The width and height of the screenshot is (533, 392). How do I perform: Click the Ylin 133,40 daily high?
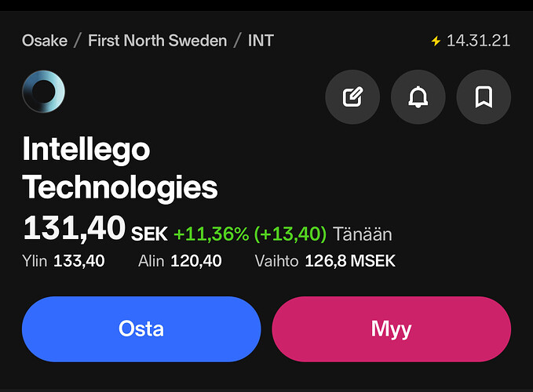64,261
